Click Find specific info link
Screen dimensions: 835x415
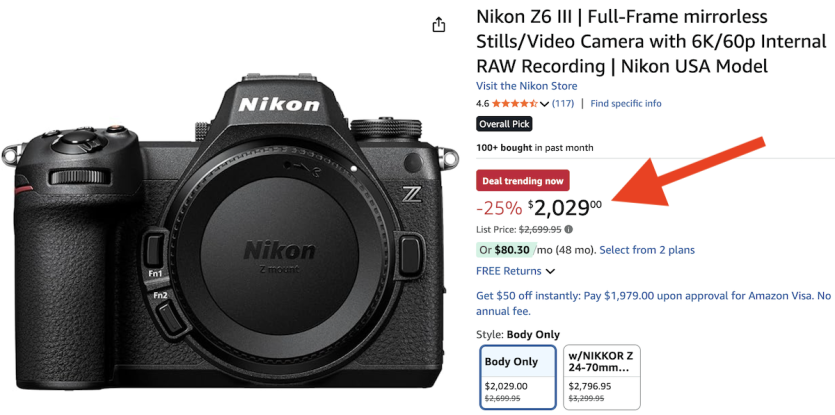click(x=626, y=103)
